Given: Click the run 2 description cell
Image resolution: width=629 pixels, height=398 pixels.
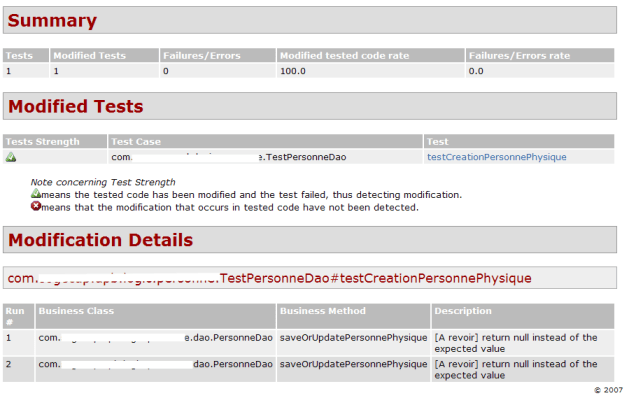Looking at the screenshot, I should tap(523, 369).
